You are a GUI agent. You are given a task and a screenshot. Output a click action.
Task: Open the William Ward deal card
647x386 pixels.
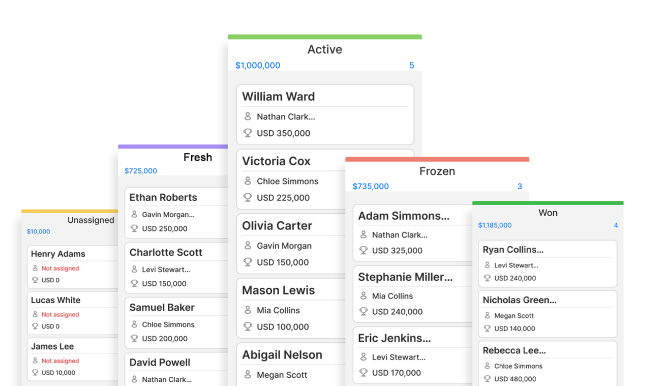[325, 114]
